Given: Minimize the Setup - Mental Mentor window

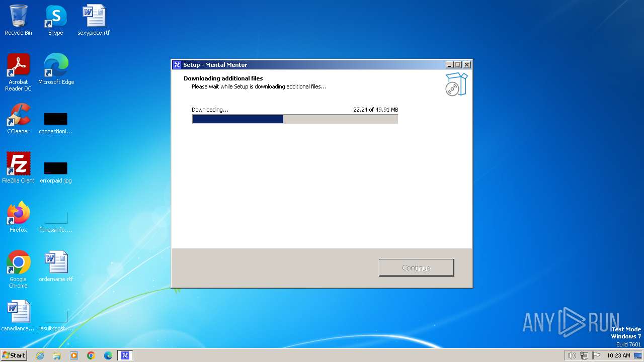Looking at the screenshot, I should pos(449,65).
